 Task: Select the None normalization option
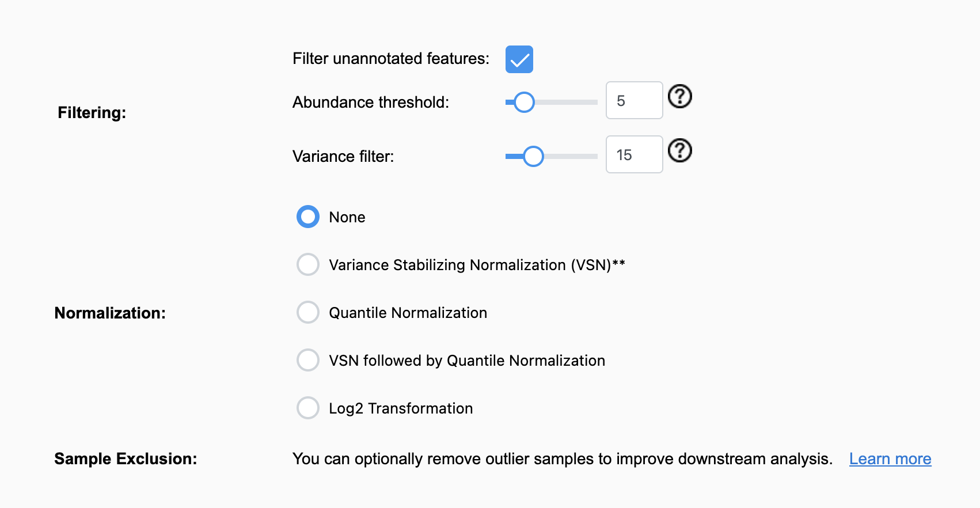pos(308,217)
